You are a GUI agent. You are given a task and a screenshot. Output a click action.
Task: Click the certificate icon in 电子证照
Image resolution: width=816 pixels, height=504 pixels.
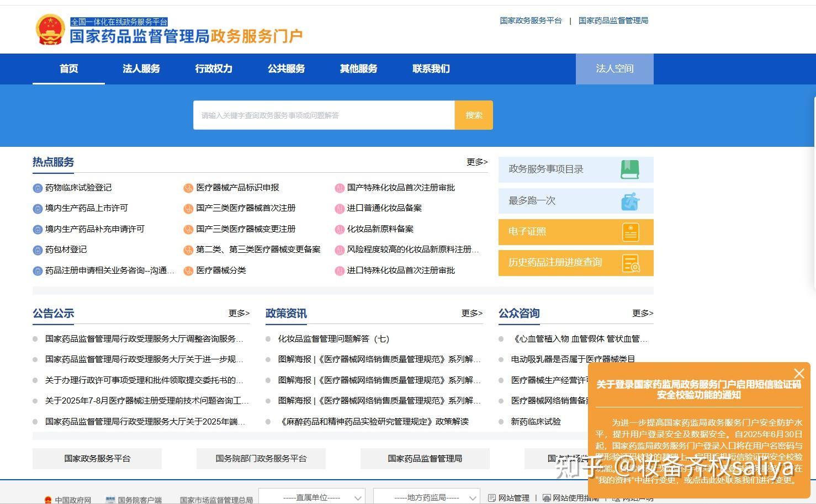[x=630, y=232]
